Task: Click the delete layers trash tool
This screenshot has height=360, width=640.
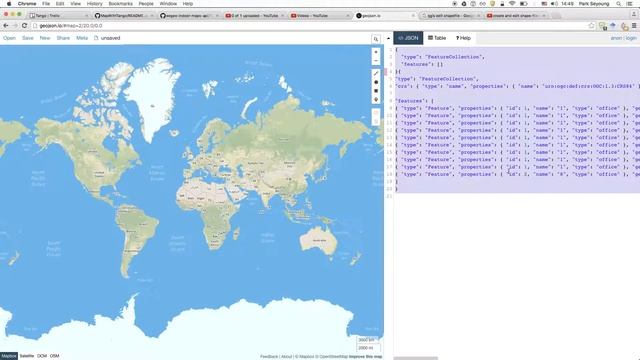Action: point(376,121)
